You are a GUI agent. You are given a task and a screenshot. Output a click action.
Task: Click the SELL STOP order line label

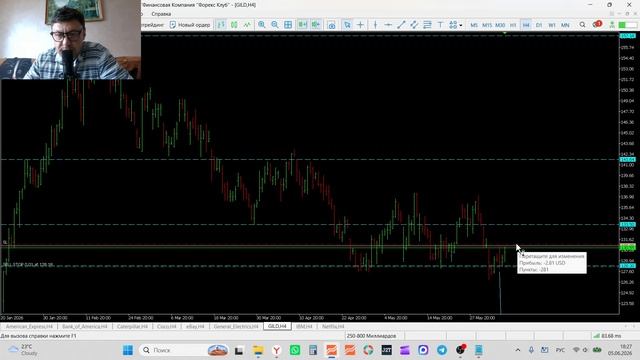pyautogui.click(x=28, y=265)
